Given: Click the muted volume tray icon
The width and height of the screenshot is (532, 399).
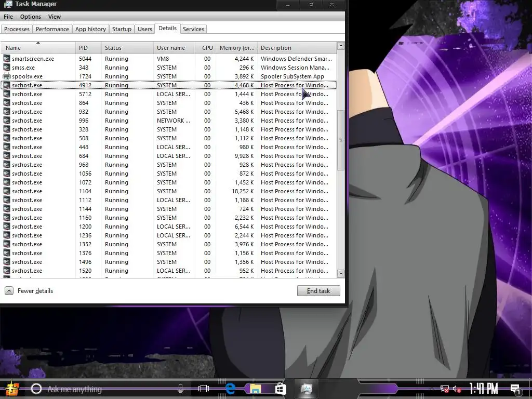Looking at the screenshot, I should pyautogui.click(x=457, y=389).
